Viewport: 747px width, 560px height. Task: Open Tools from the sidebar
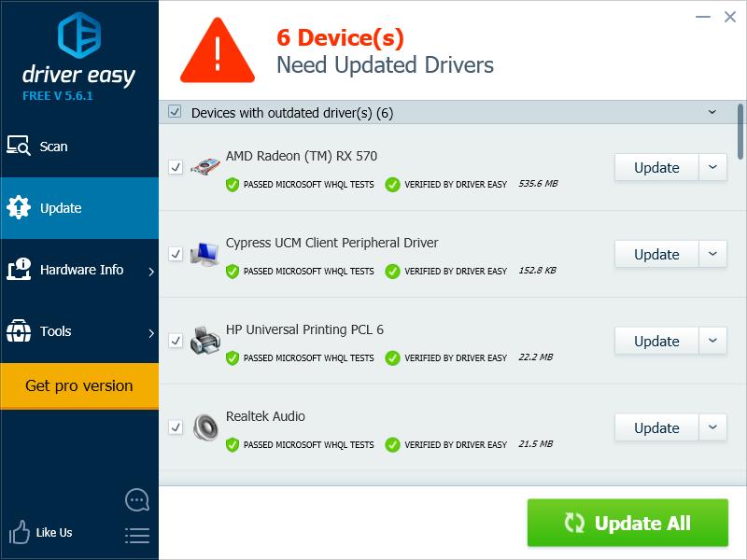coord(79,331)
